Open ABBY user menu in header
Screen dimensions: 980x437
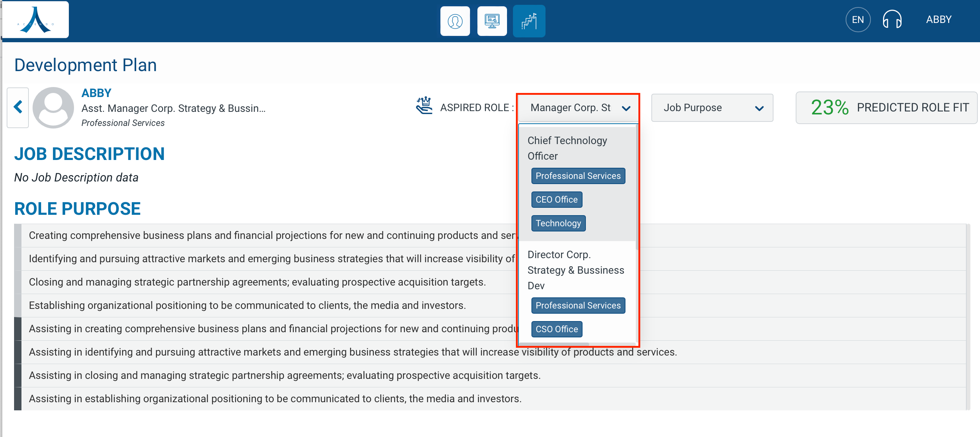[x=938, y=20]
